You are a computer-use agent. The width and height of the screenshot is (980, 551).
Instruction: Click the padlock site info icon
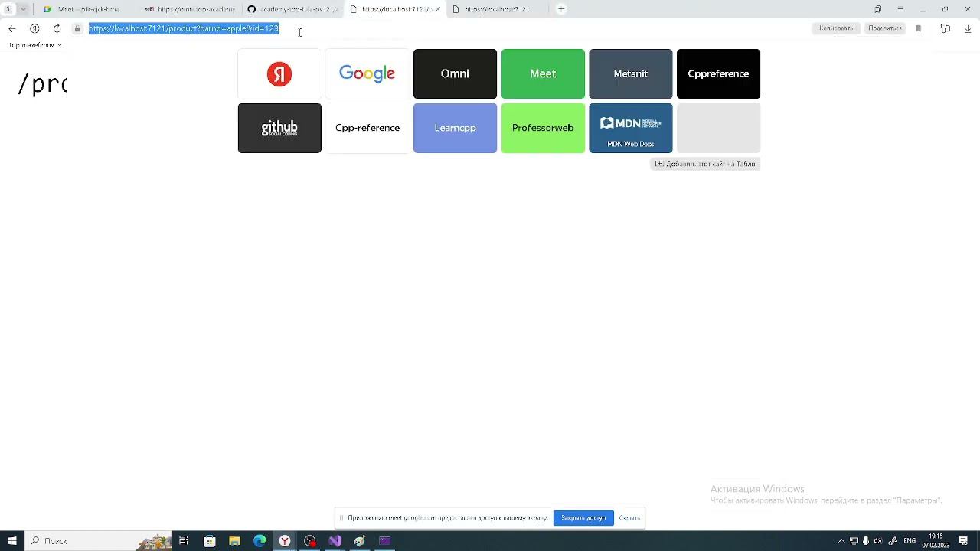(77, 28)
